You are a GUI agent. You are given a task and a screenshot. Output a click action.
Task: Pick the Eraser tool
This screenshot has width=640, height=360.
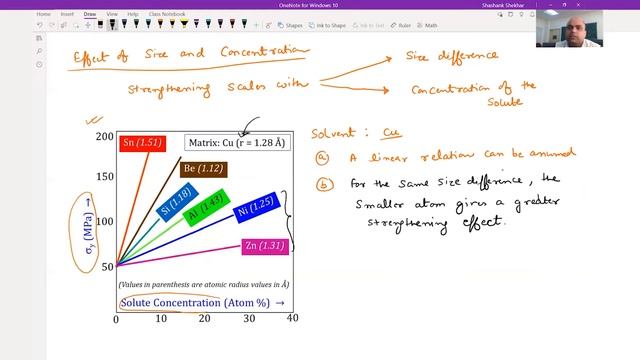(100, 25)
